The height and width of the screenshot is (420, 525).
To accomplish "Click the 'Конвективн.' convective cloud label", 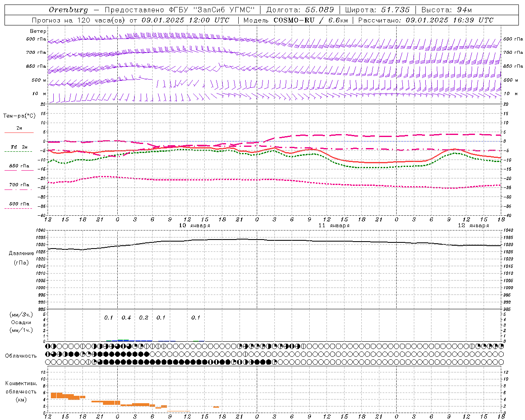I will tap(21, 383).
